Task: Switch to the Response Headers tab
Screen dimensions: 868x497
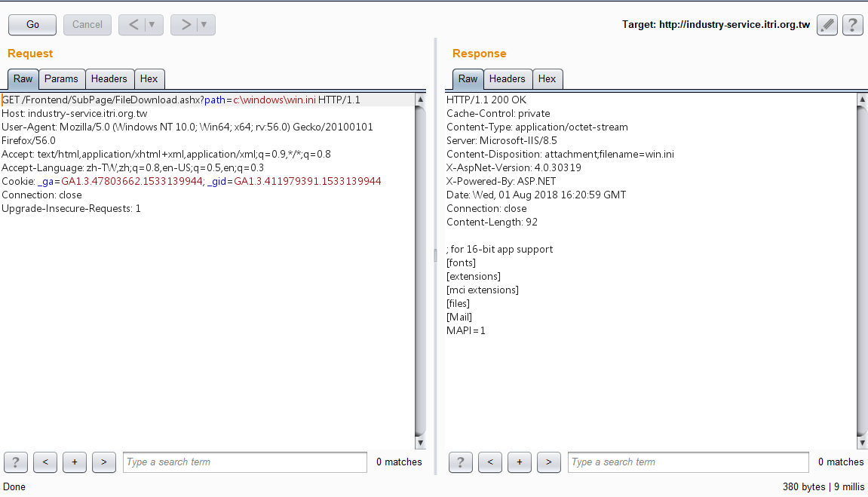Action: (507, 78)
